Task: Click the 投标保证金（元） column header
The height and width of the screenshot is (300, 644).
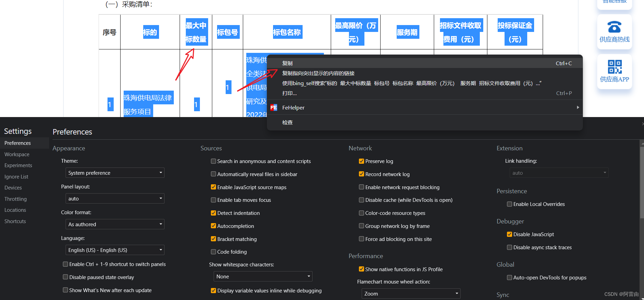Action: [515, 32]
